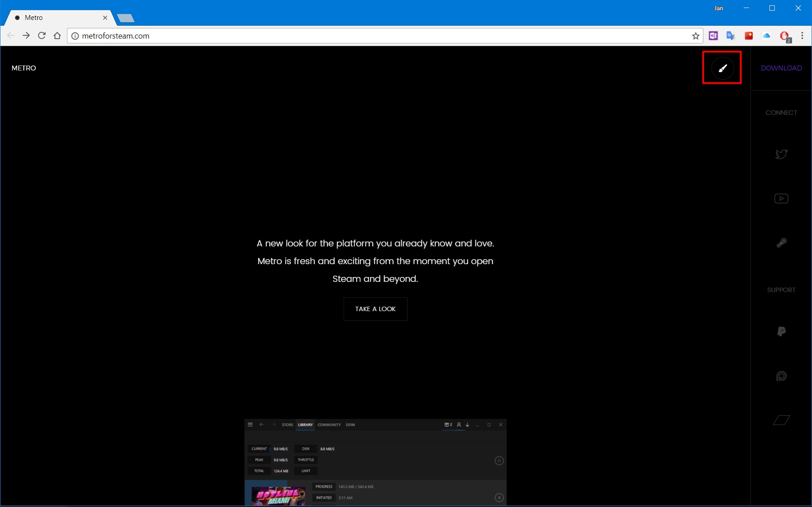Go forward in browser history

coord(26,36)
